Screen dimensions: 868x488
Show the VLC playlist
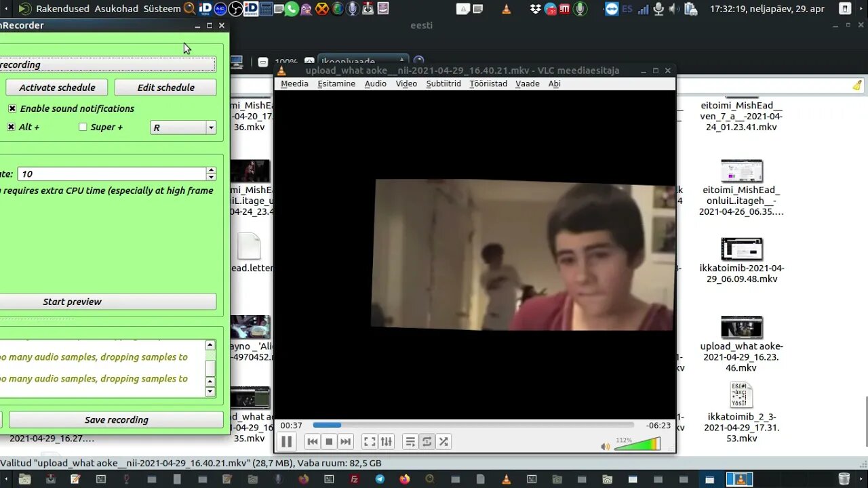pos(410,442)
